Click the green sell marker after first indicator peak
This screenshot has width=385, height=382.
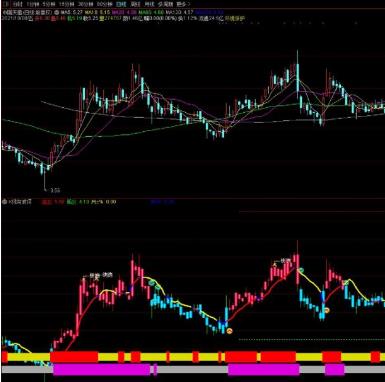[152, 283]
